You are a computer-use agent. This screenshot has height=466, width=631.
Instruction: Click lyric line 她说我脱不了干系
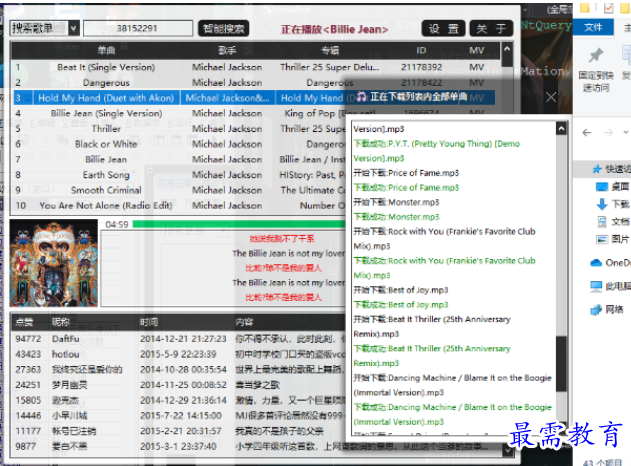[282, 239]
